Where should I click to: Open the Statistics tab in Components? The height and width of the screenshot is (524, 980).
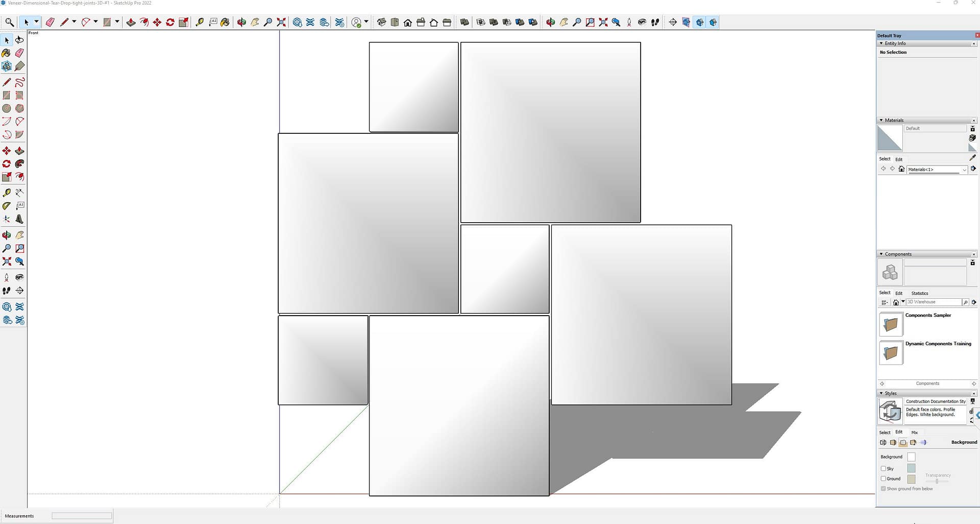(x=920, y=293)
